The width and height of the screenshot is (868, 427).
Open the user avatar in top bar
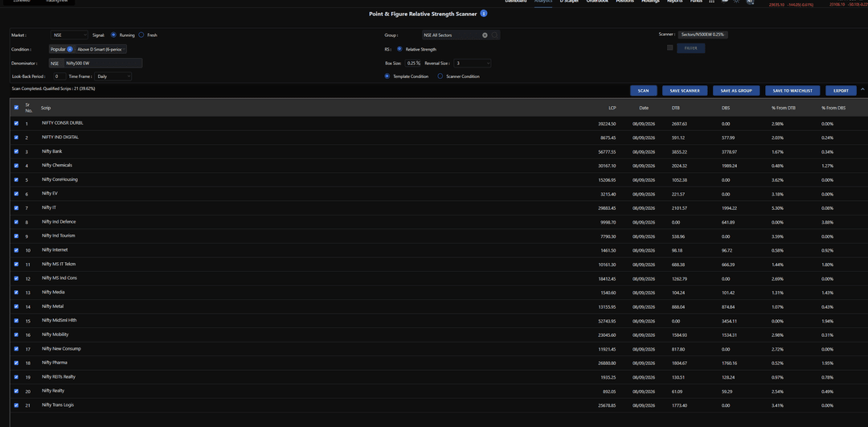tap(751, 2)
